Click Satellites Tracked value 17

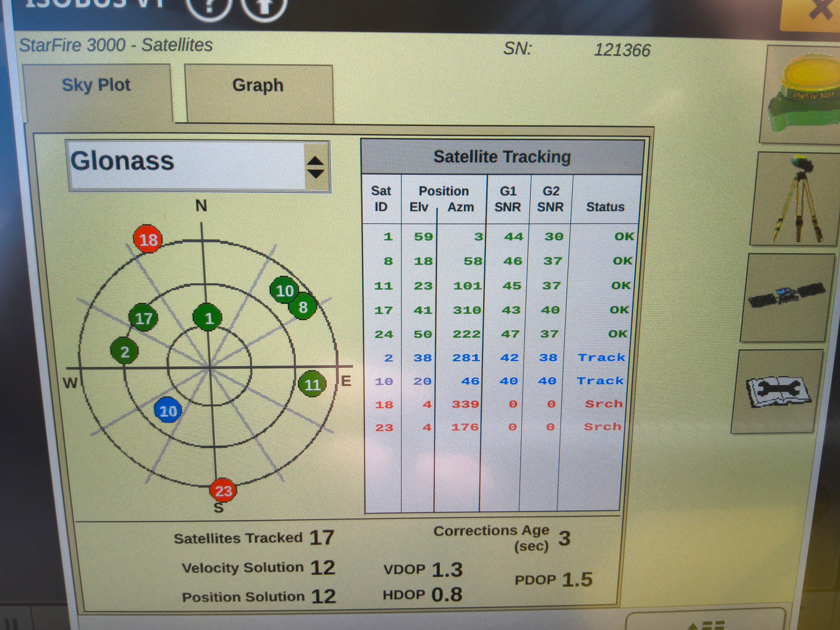[321, 538]
